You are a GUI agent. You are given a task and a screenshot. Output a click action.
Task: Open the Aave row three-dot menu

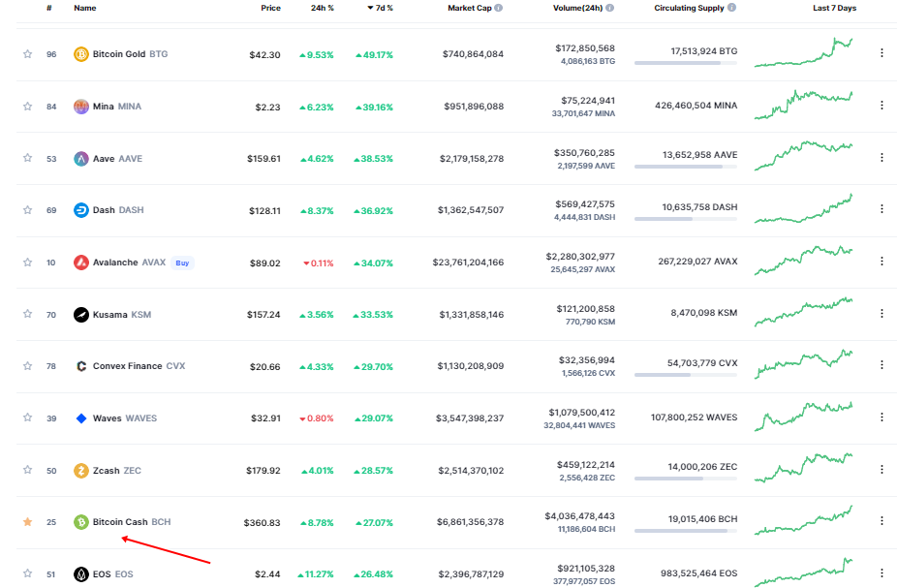coord(882,157)
